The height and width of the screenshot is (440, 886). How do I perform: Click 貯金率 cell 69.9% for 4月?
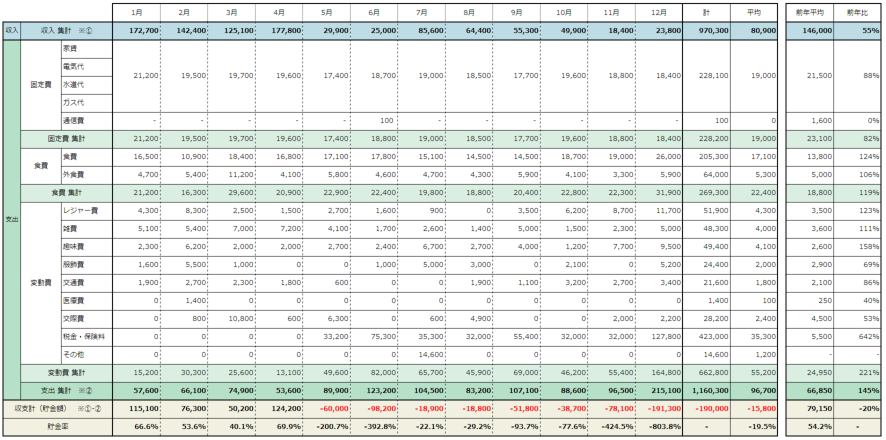pos(279,428)
